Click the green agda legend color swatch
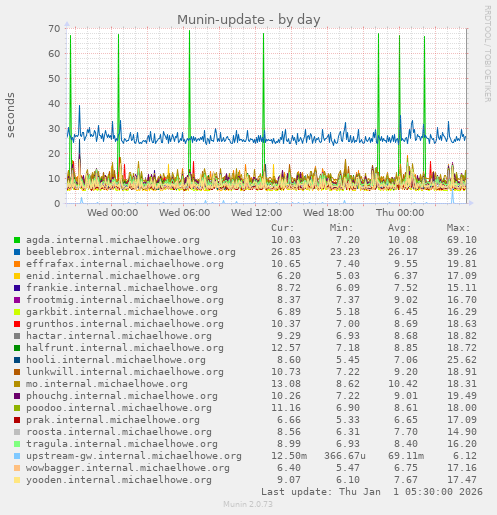The width and height of the screenshot is (497, 515). (17, 240)
